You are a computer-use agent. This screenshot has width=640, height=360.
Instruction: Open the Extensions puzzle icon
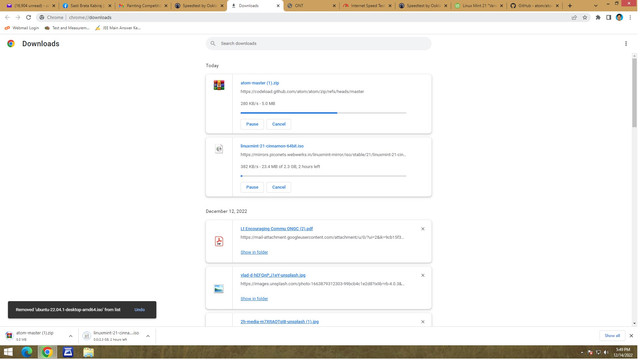point(598,18)
